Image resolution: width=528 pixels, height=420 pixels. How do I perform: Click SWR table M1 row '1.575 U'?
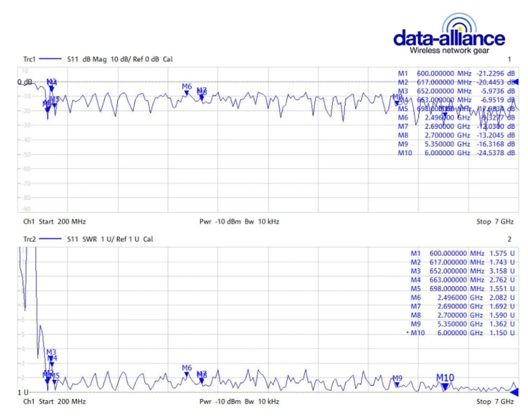(502, 253)
